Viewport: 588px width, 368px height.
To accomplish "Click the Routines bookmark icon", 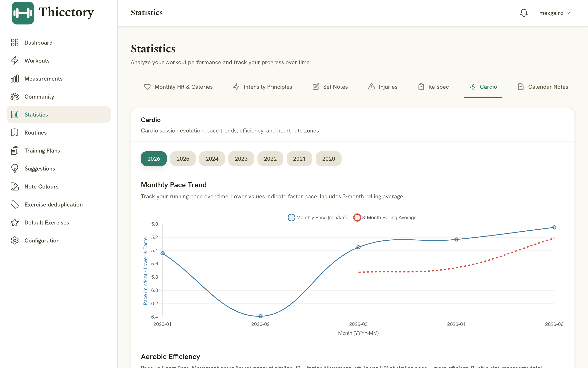I will (x=14, y=133).
